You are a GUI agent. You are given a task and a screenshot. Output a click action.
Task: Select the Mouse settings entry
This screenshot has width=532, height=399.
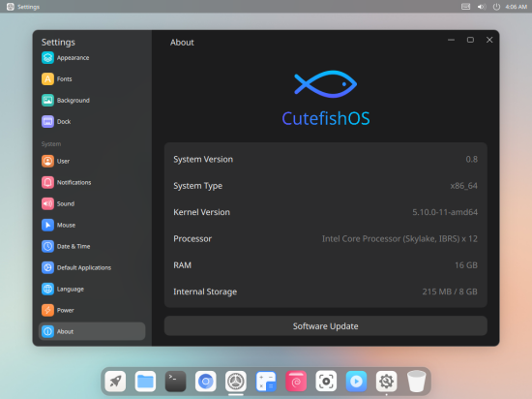[x=92, y=225]
